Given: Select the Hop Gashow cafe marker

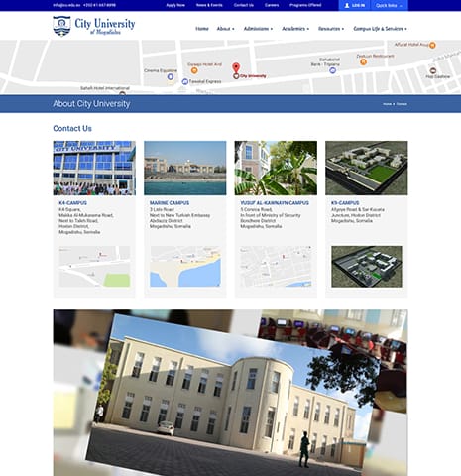Looking at the screenshot, I should [433, 70].
